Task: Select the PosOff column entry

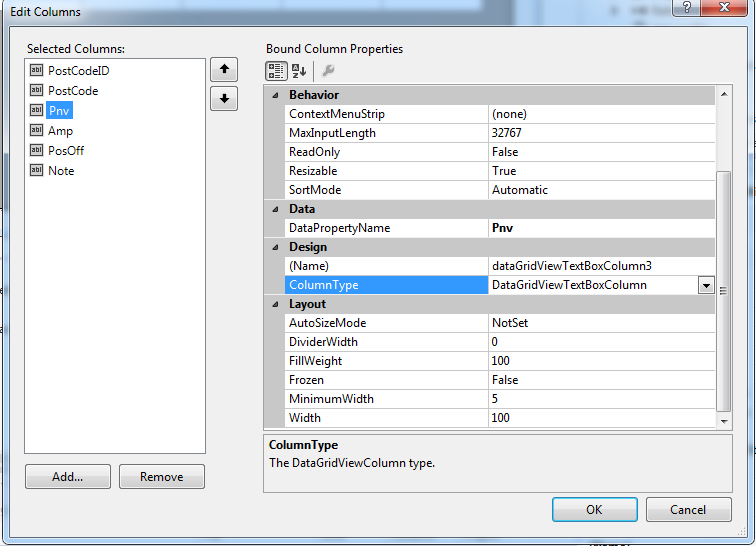Action: pos(66,150)
